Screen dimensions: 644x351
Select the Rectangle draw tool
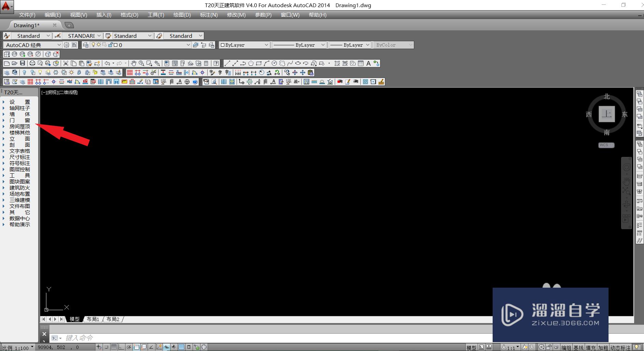(259, 63)
